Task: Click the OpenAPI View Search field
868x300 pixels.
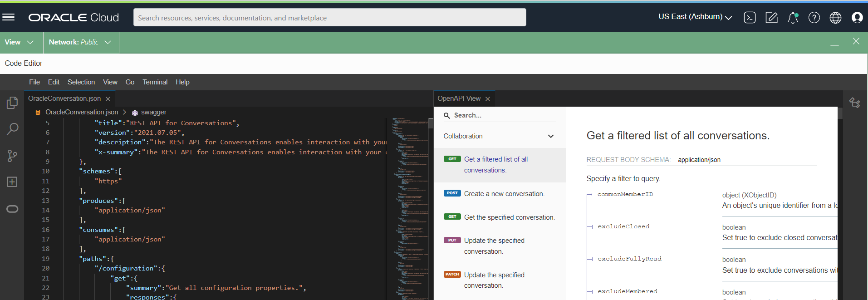Action: [500, 115]
